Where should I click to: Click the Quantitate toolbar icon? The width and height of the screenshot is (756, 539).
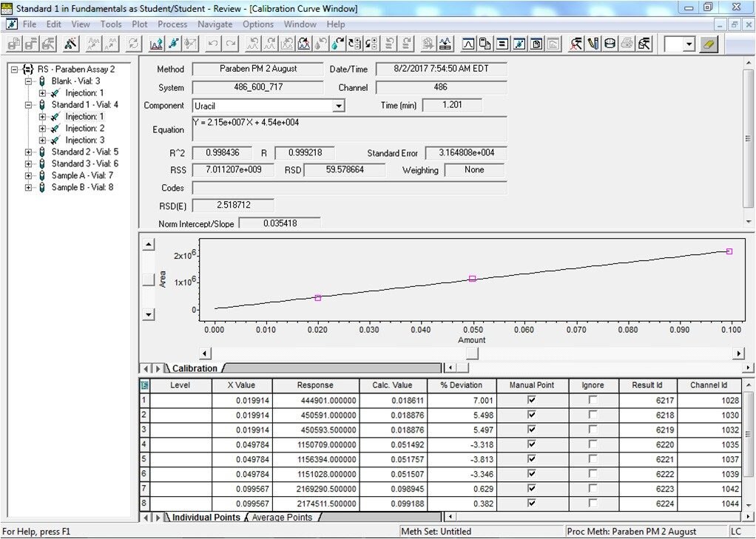tap(191, 44)
